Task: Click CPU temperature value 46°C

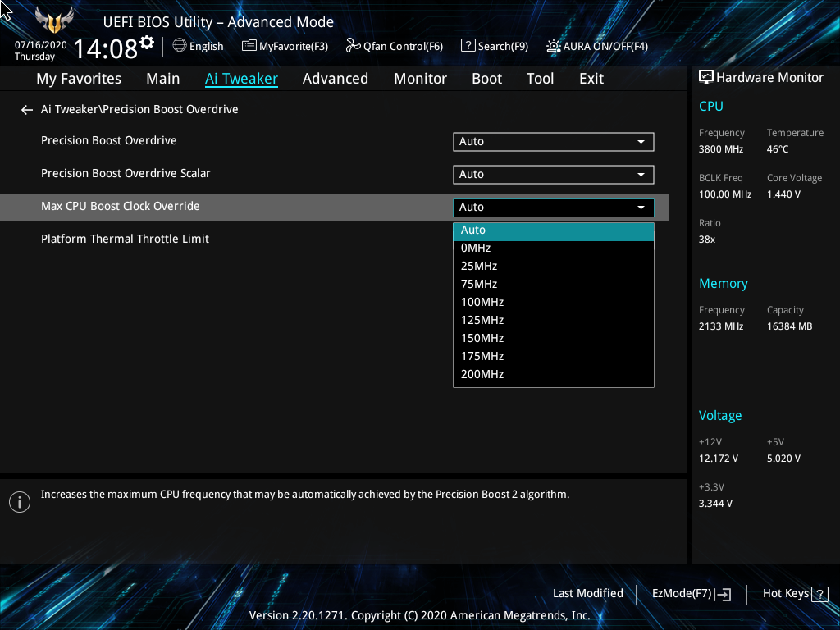Action: (x=778, y=149)
